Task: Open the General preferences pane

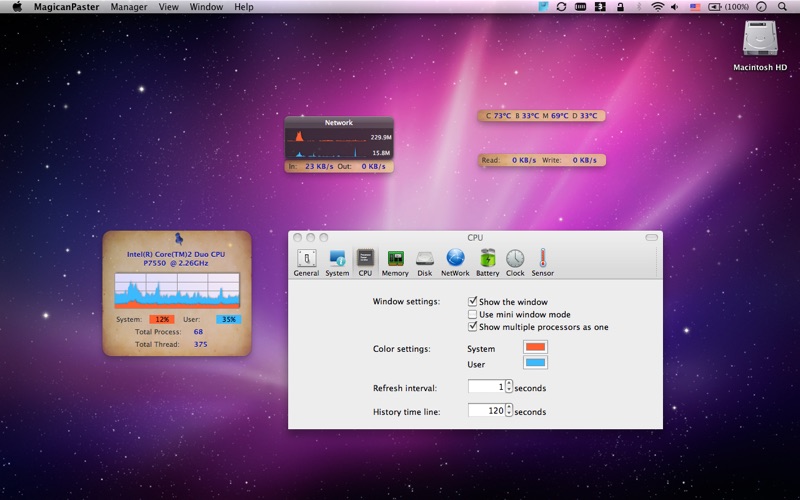Action: (x=306, y=262)
